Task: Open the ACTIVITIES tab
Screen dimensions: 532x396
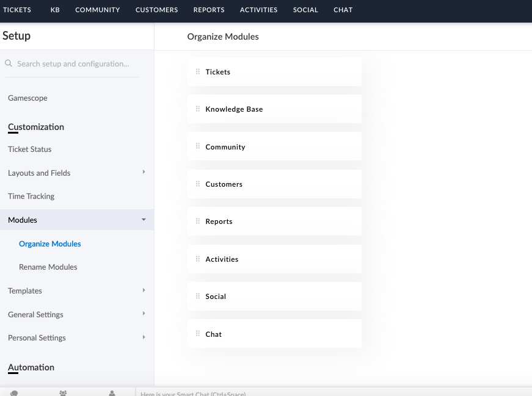Action: pos(258,10)
